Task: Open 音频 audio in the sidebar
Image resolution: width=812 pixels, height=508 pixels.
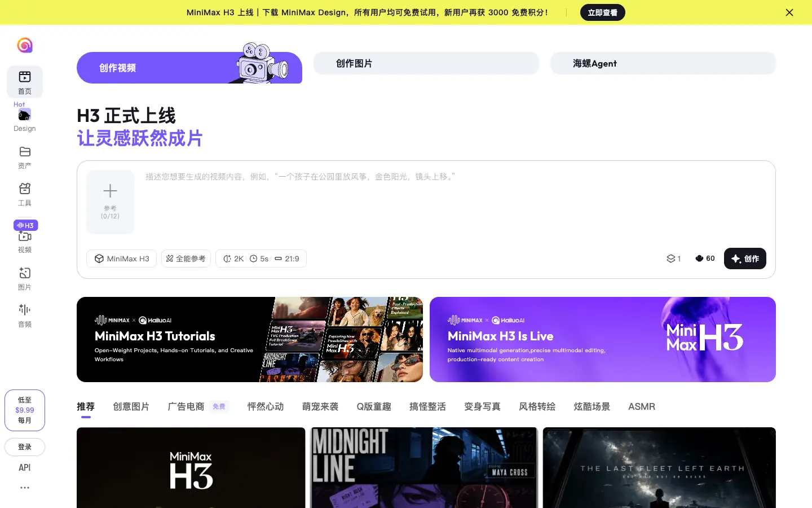Action: click(25, 316)
